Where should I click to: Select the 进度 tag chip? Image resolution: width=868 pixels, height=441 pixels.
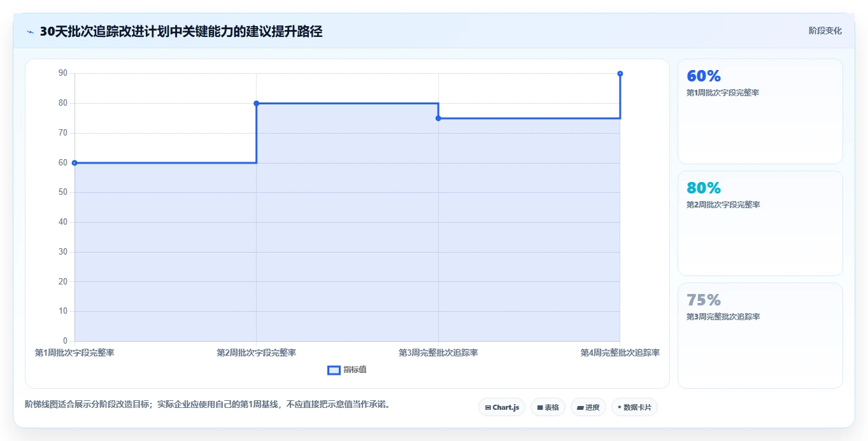[588, 407]
